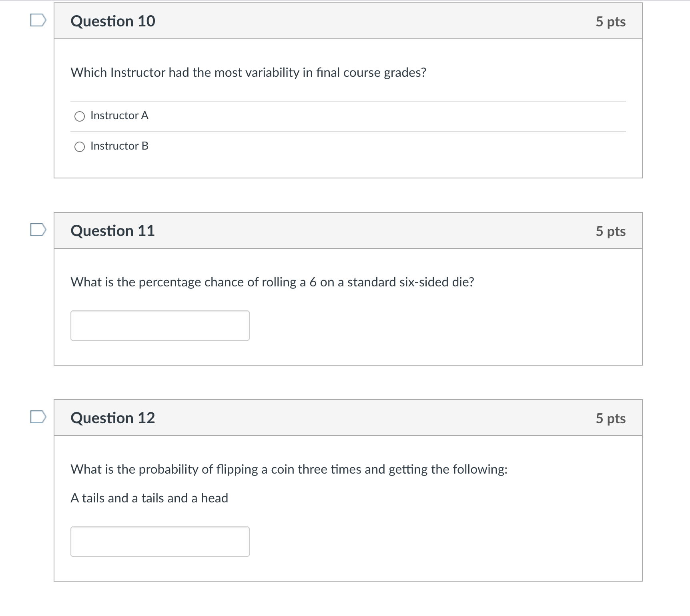
Task: Click the 5 pts label on Question 10
Action: [610, 22]
